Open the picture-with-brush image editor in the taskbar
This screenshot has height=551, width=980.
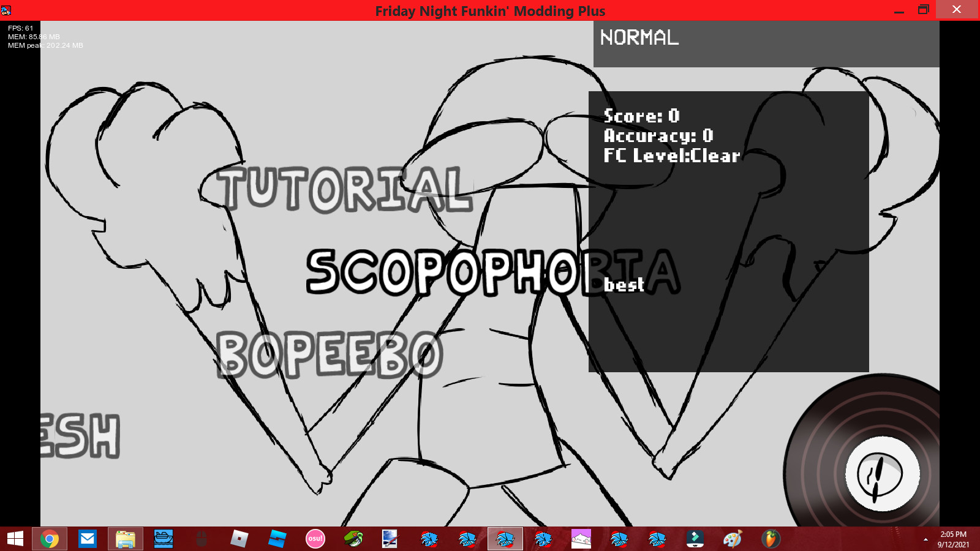tap(390, 539)
